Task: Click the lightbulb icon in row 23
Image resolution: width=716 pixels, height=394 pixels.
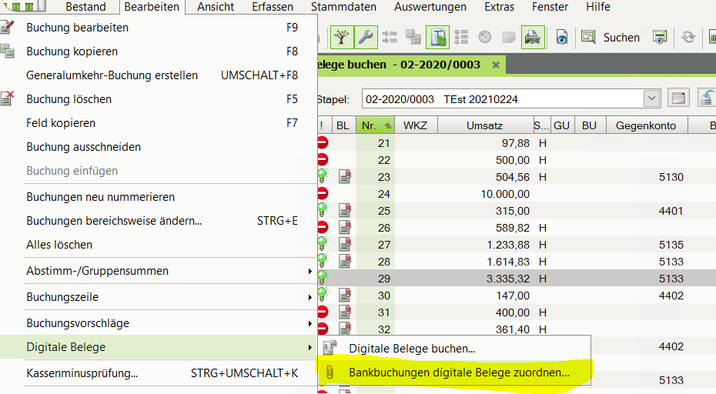Action: coord(322,176)
